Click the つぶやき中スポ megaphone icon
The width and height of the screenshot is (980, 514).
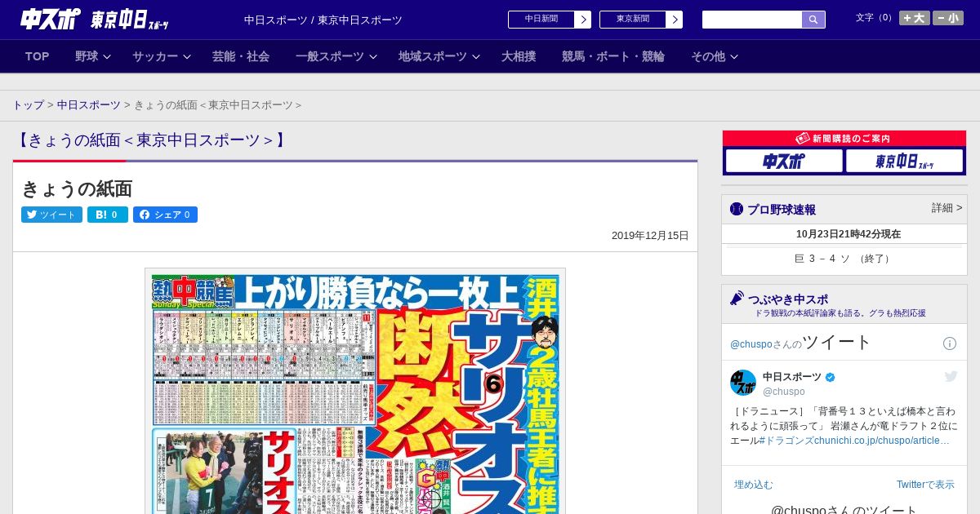tap(737, 299)
